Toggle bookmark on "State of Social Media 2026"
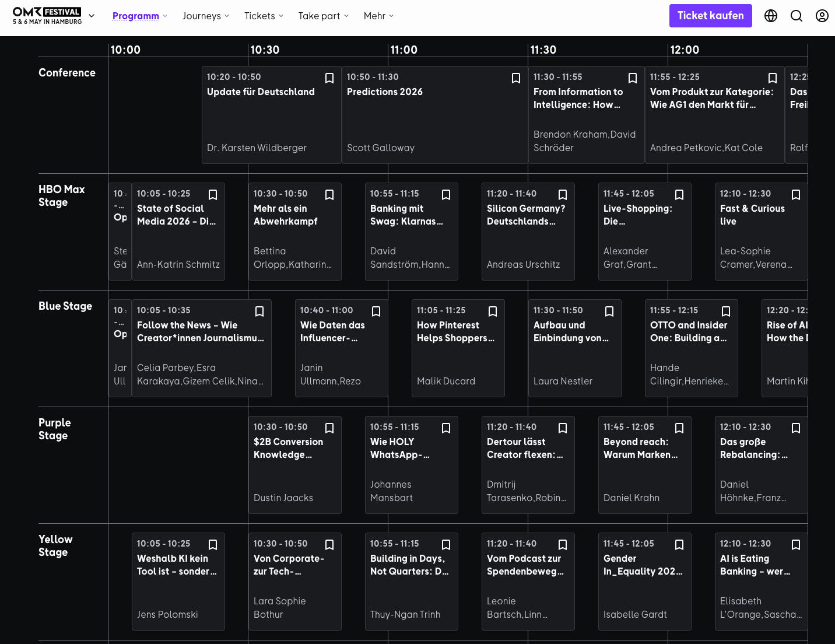 tap(213, 194)
